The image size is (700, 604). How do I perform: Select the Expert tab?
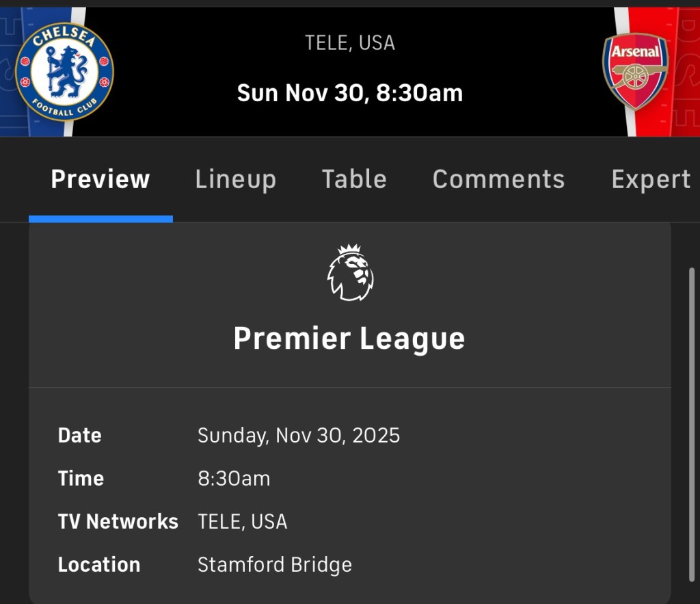(650, 179)
